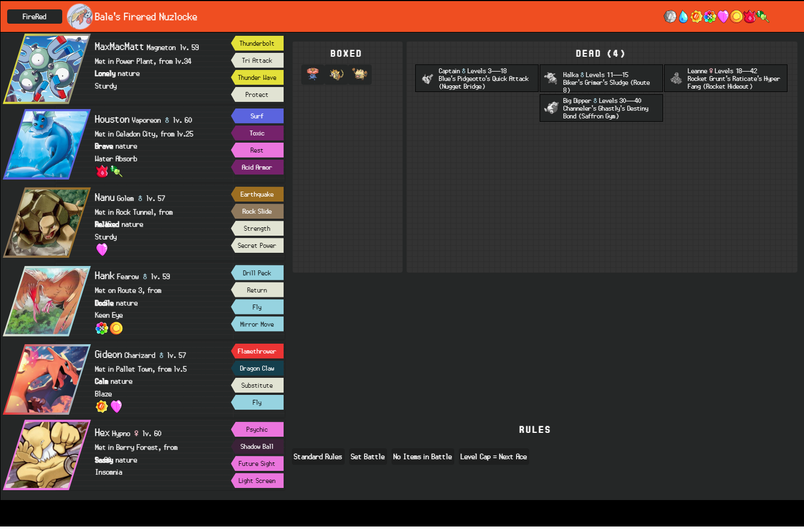Click the Rainbow Badge icon in header

[710, 17]
